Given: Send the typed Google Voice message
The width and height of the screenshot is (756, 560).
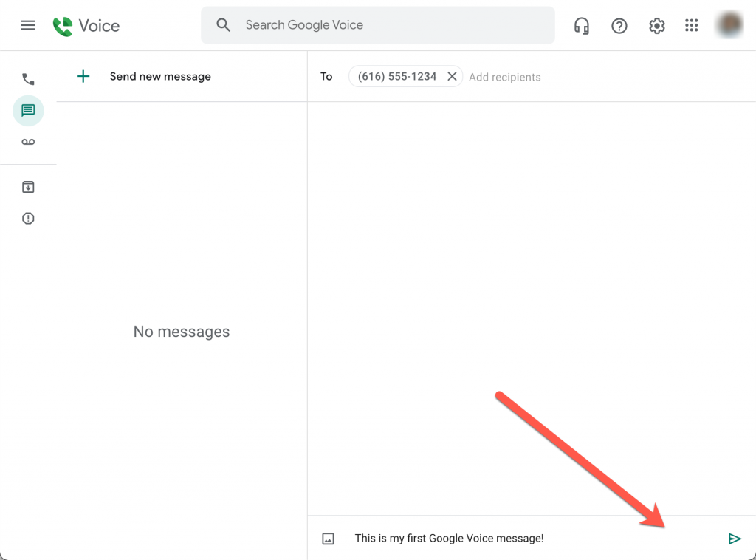Looking at the screenshot, I should [x=735, y=539].
